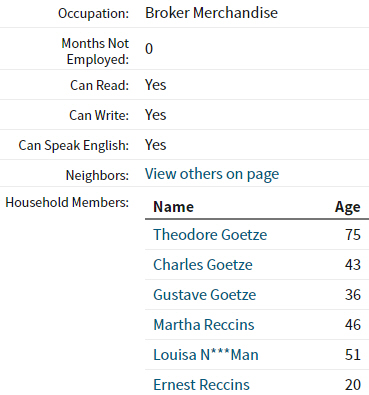This screenshot has width=369, height=395.
Task: Click the Household Members label
Action: pos(67,202)
